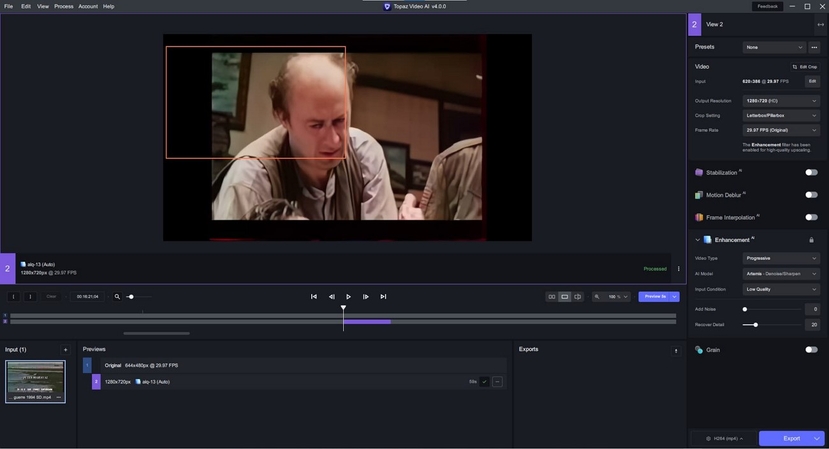Open the Process menu
Image resolution: width=829 pixels, height=449 pixels.
(63, 6)
